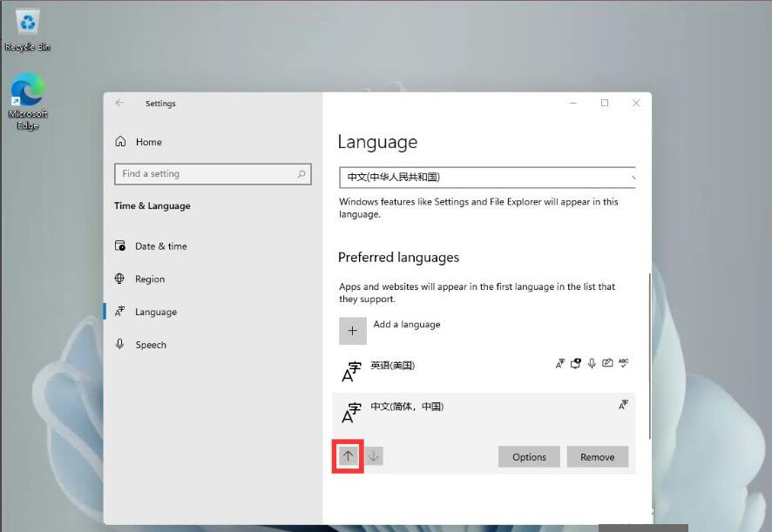This screenshot has width=772, height=532.
Task: Close the Settings window
Action: pyautogui.click(x=636, y=103)
